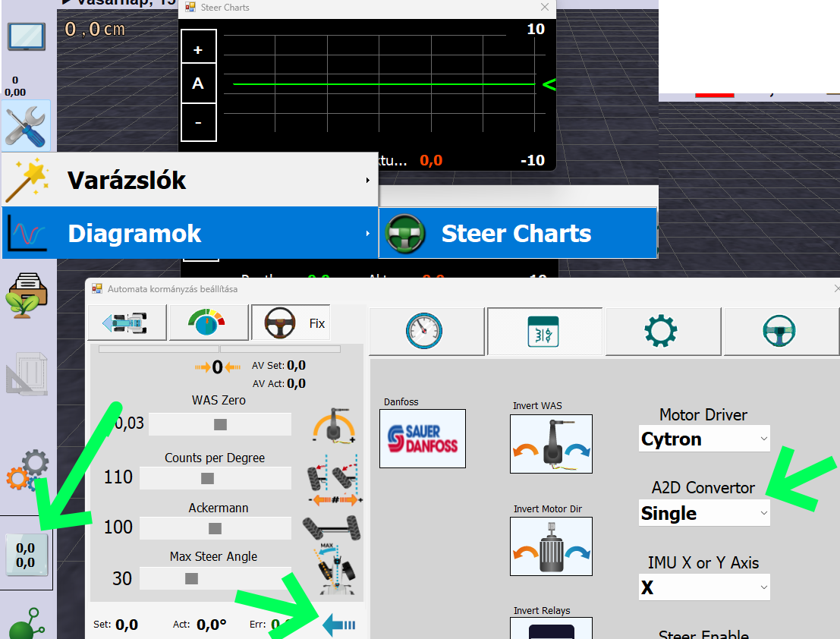Click the vehicle steering tab icon
840x639 pixels.
point(127,323)
